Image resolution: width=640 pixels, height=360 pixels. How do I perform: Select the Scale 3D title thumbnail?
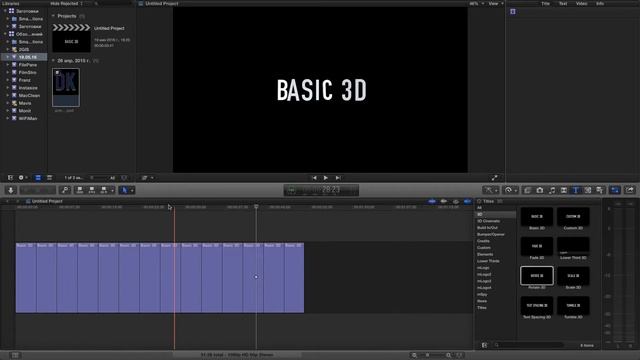pos(573,276)
